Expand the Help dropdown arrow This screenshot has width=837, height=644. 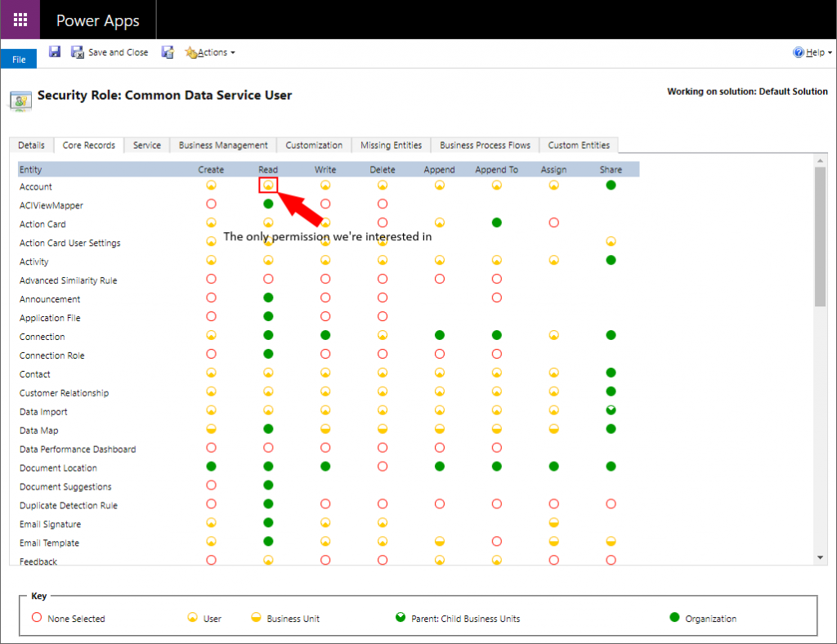pos(828,53)
